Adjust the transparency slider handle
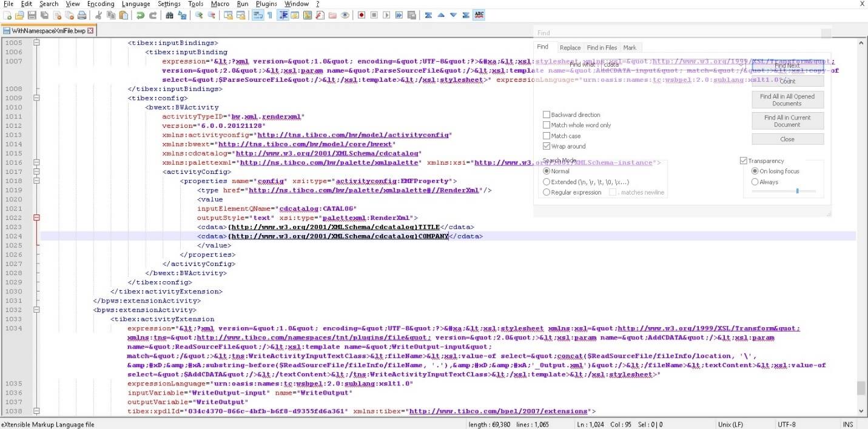 [x=797, y=191]
